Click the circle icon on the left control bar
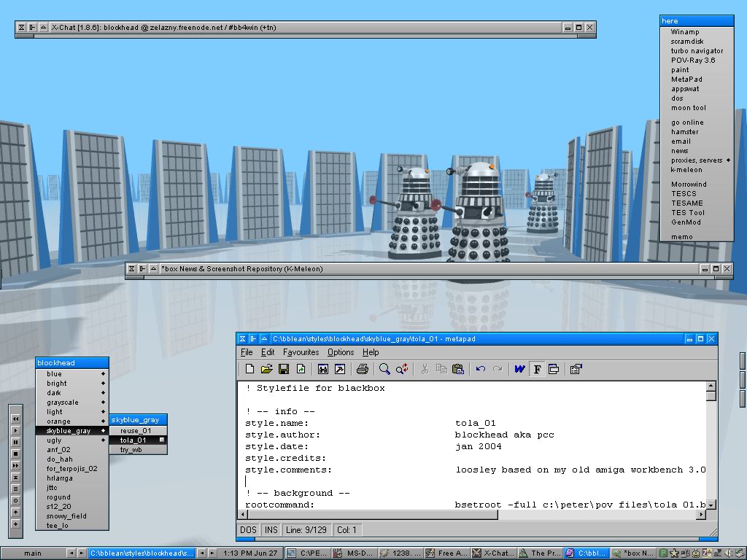 [x=16, y=500]
